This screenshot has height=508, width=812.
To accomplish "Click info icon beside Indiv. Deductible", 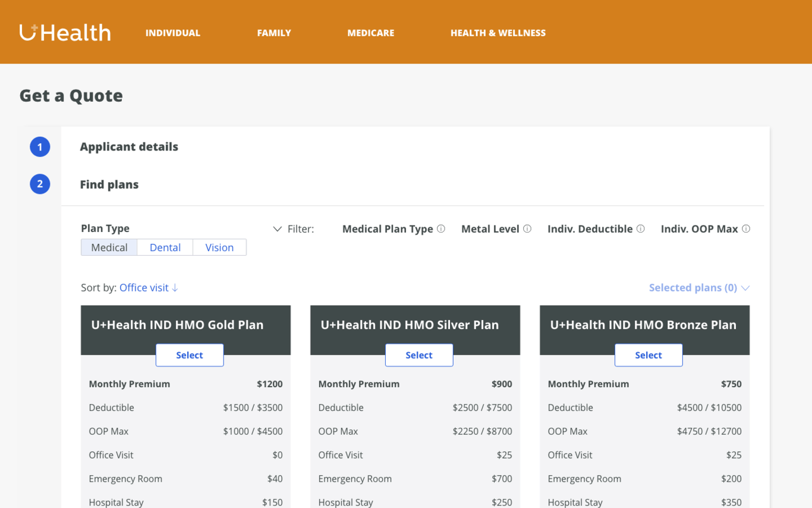I will click(640, 228).
